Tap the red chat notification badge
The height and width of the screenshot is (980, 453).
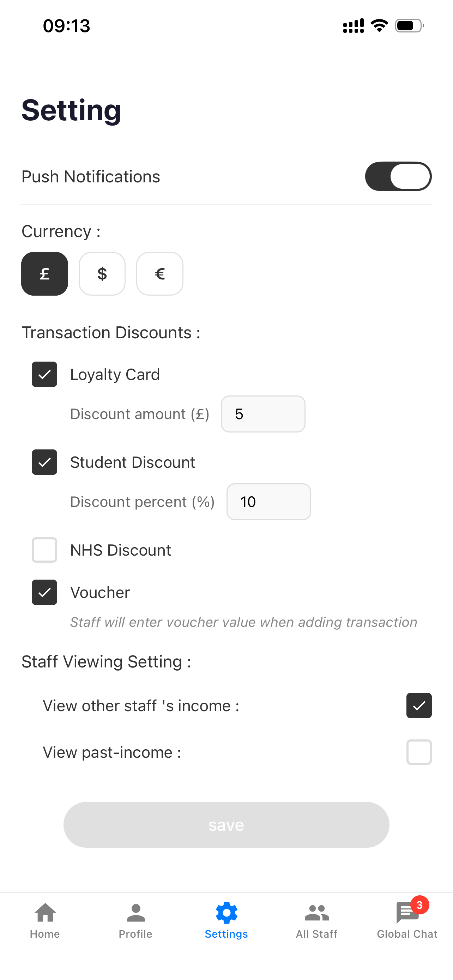419,905
